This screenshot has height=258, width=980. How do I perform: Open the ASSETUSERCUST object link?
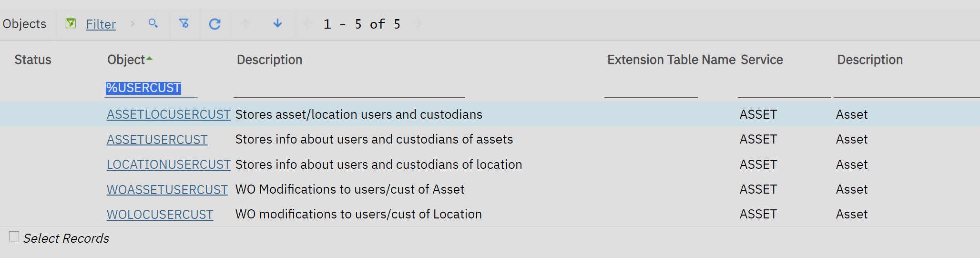tap(157, 140)
